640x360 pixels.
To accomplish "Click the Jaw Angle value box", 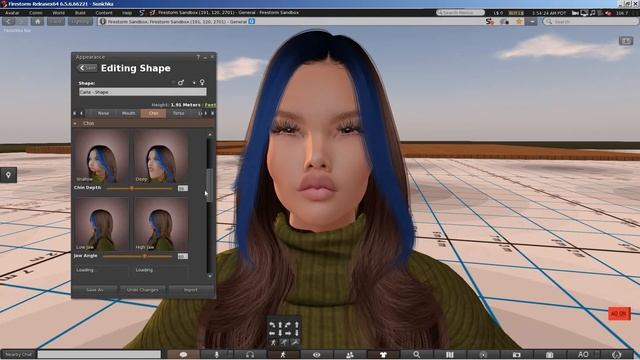I will pos(182,256).
